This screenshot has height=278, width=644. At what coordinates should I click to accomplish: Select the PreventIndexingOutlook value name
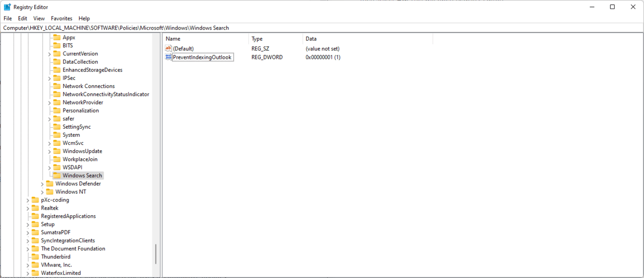point(202,57)
